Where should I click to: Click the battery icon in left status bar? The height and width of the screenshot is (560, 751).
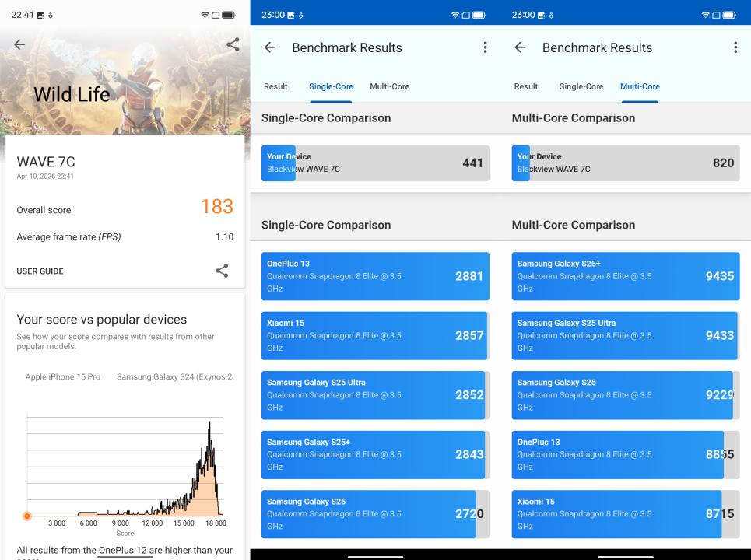(229, 15)
